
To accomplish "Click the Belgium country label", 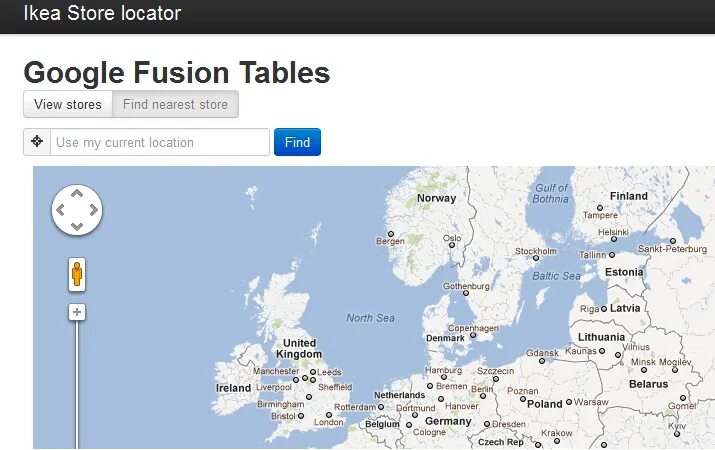I will [x=382, y=424].
